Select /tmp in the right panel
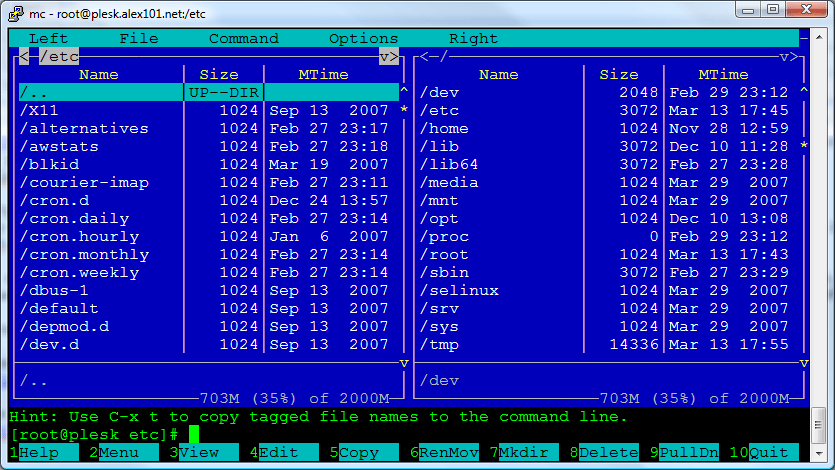 609,345
